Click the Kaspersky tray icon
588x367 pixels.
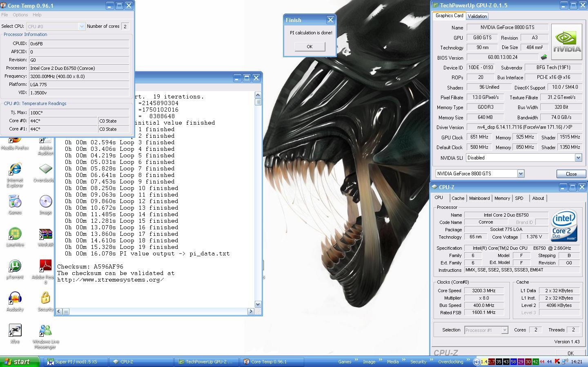(x=557, y=362)
